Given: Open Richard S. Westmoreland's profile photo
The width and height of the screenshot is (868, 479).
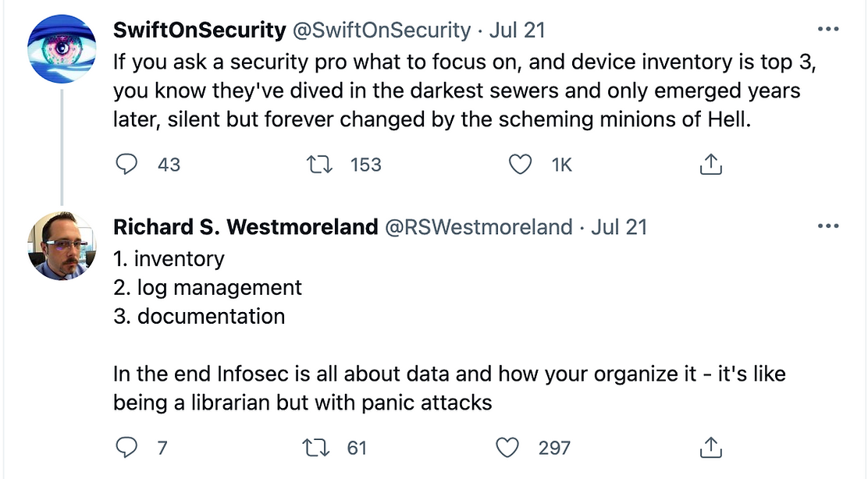Looking at the screenshot, I should click(62, 246).
